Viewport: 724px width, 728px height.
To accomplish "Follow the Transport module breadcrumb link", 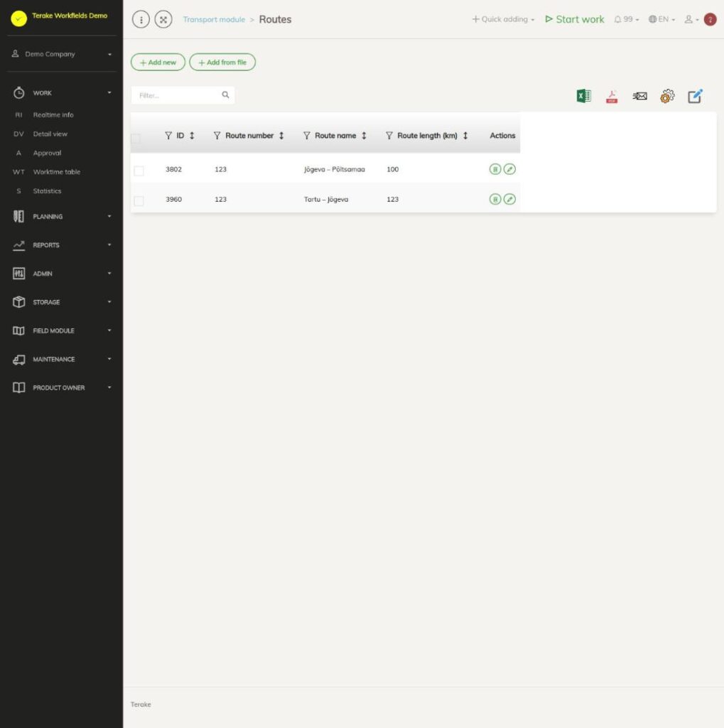I will (x=214, y=19).
